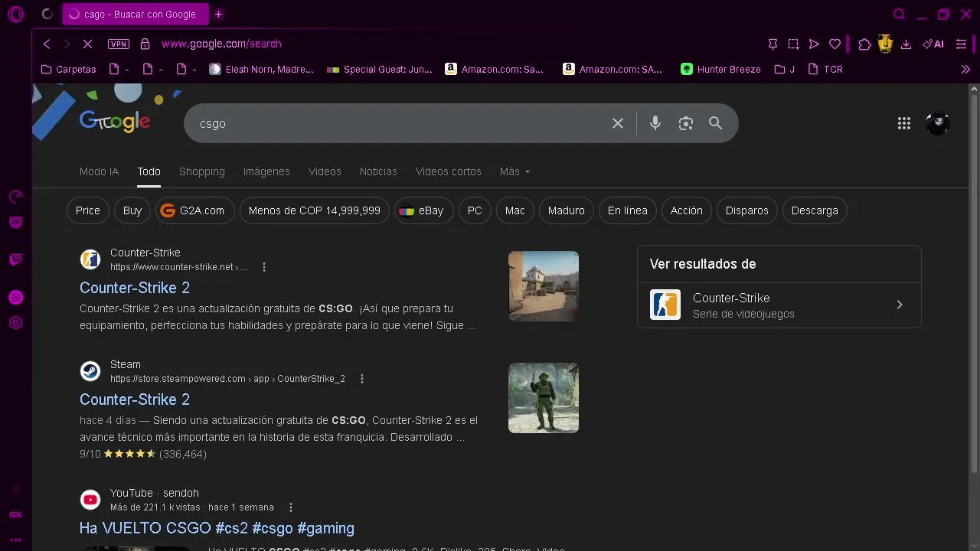Select Menos de COP 14,999,999 chip
This screenshot has height=551, width=980.
pos(315,210)
